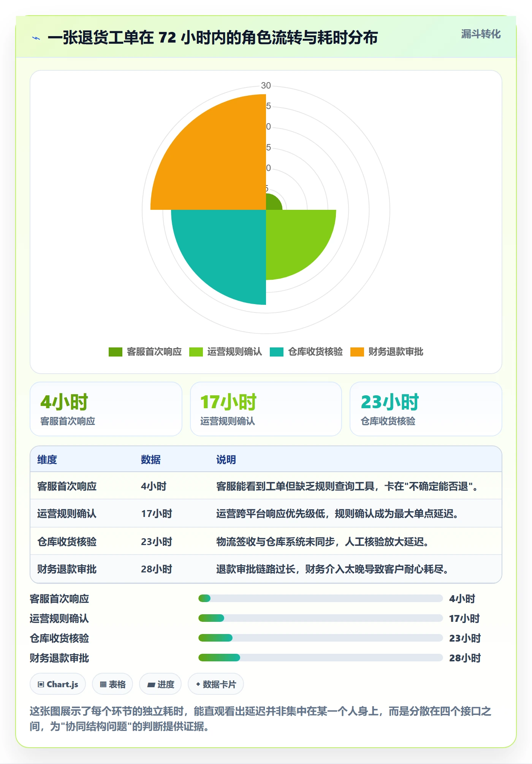Viewport: 532px width, 764px height.
Task: Click the 数据 column header
Action: coord(151,460)
